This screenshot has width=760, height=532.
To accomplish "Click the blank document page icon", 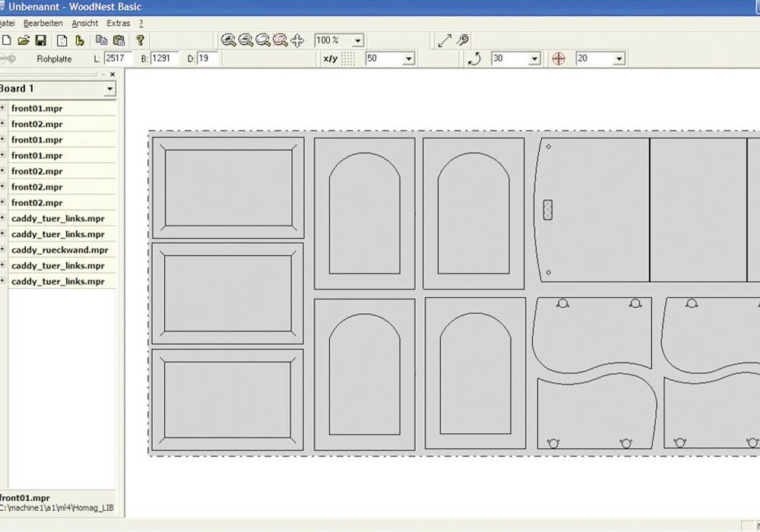I will 62,40.
